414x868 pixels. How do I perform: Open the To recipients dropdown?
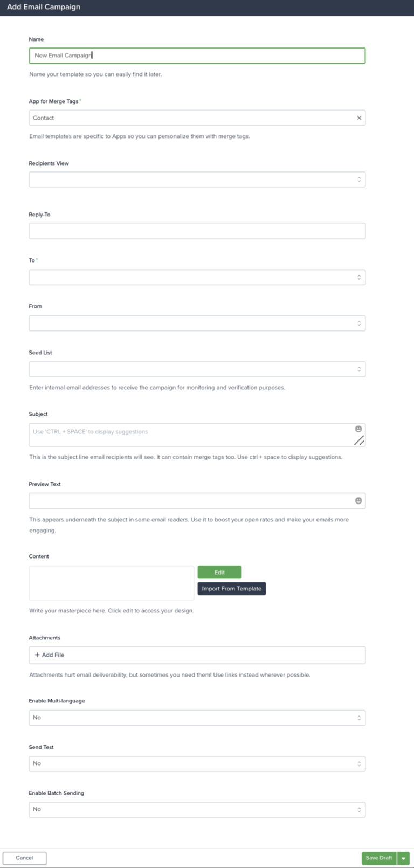point(197,278)
